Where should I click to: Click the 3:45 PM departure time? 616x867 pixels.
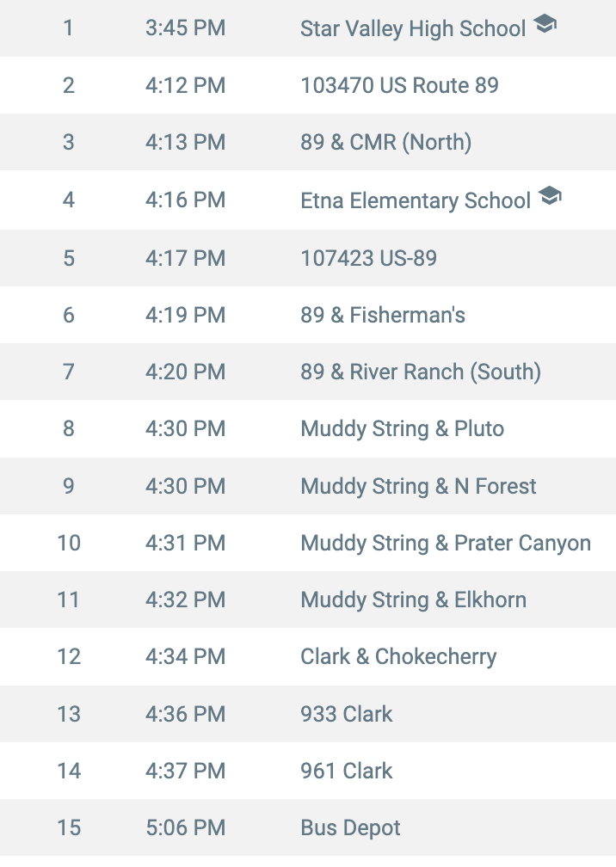(185, 28)
